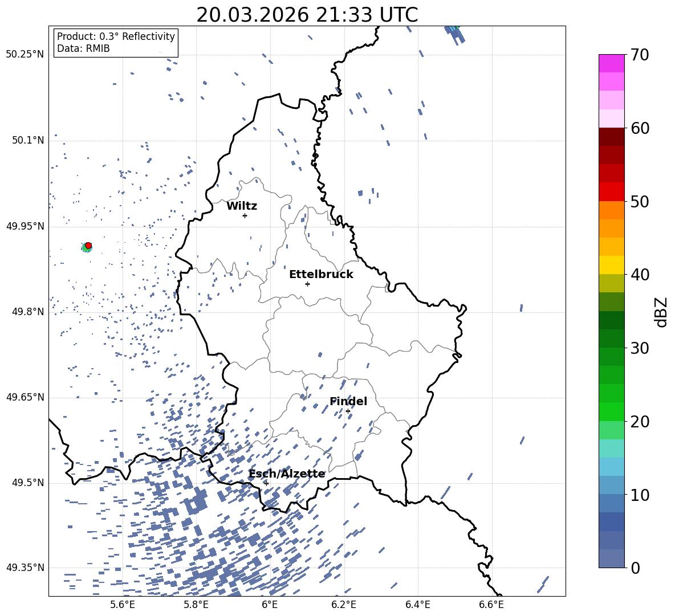Click the 6°E longitude label
The width and height of the screenshot is (675, 616).
[270, 605]
